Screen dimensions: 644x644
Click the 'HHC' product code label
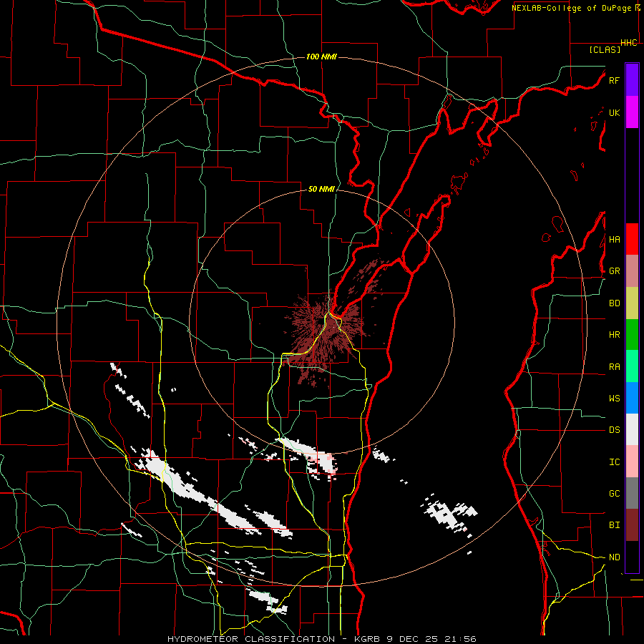point(629,43)
